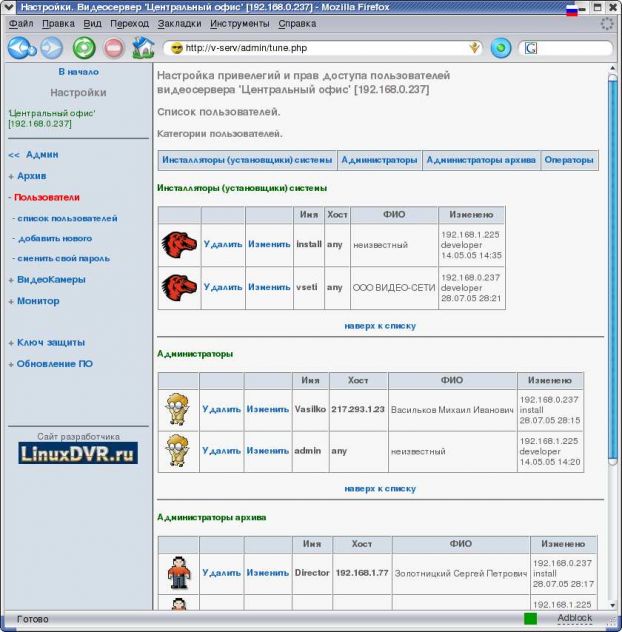
Task: Click the red Stop loading icon
Action: [x=114, y=48]
